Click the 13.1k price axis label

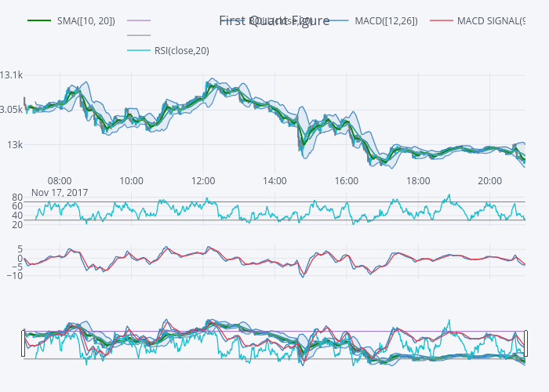click(12, 75)
